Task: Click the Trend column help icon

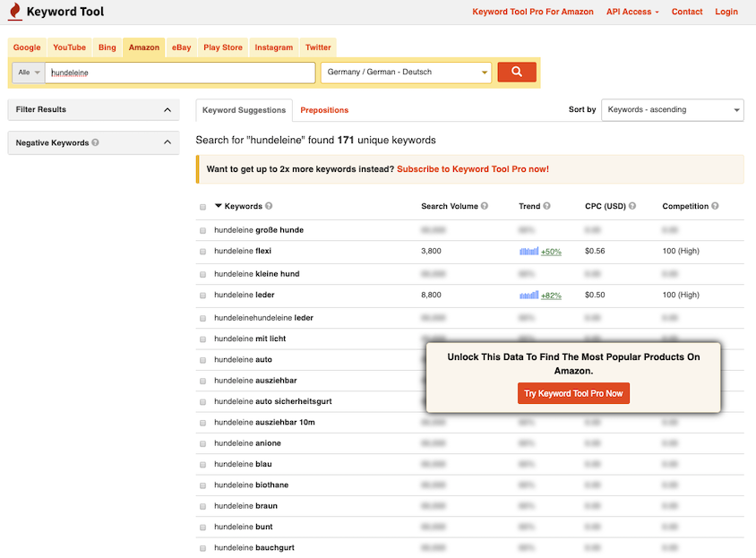Action: pos(546,207)
